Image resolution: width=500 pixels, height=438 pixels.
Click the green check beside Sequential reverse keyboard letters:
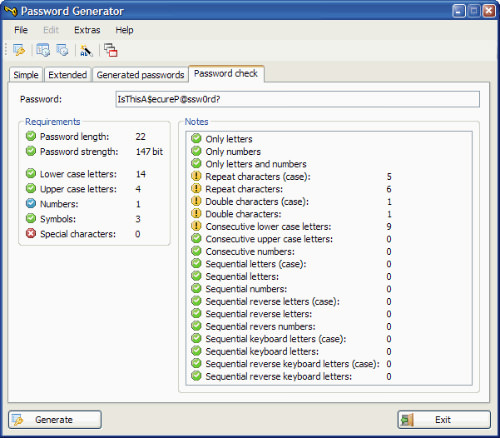[196, 376]
